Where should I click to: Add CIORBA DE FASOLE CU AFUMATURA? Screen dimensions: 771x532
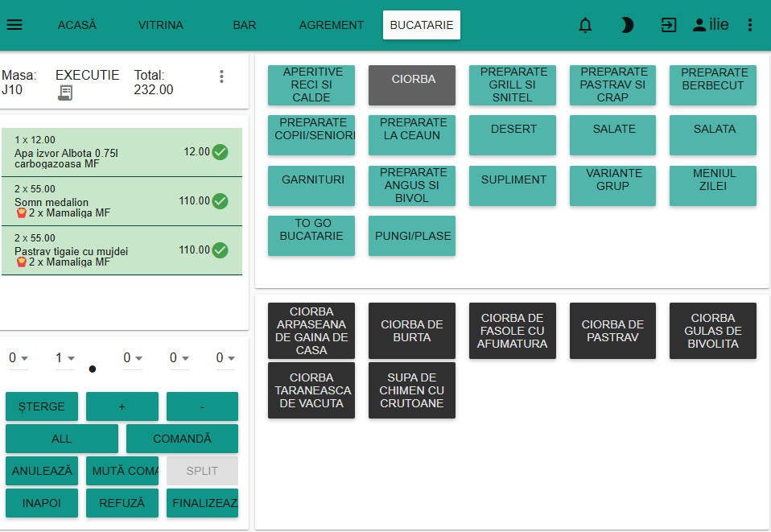pos(513,331)
